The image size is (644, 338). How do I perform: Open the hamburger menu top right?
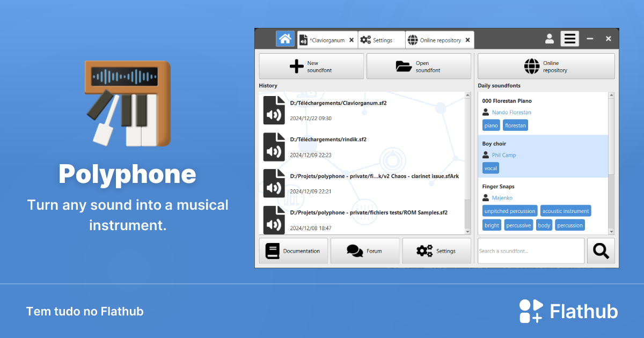(x=569, y=39)
